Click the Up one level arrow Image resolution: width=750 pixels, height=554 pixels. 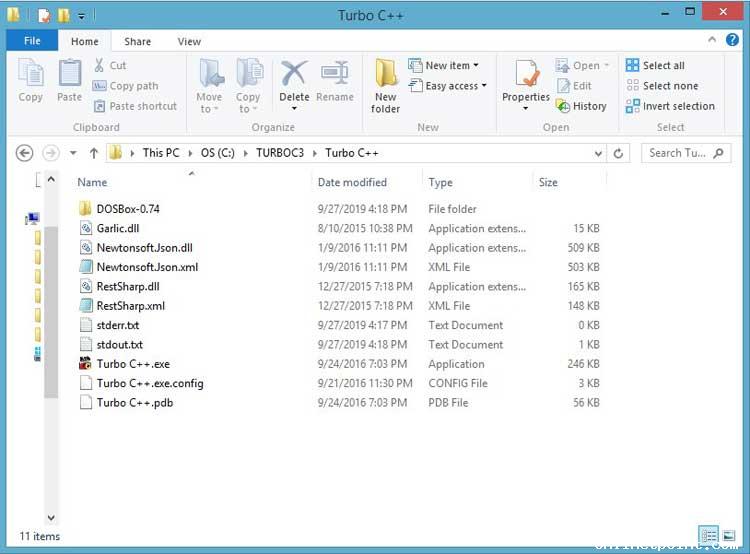(94, 153)
